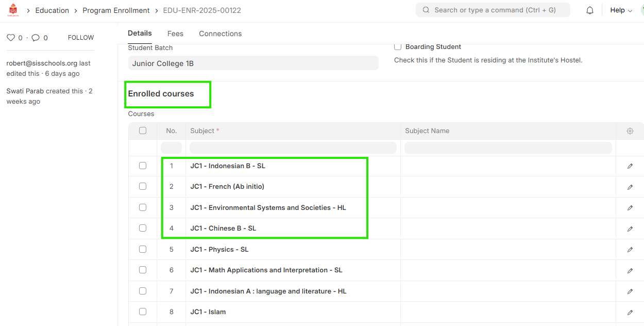This screenshot has width=644, height=326.
Task: Edit row for JC1 - Islam
Action: point(630,312)
